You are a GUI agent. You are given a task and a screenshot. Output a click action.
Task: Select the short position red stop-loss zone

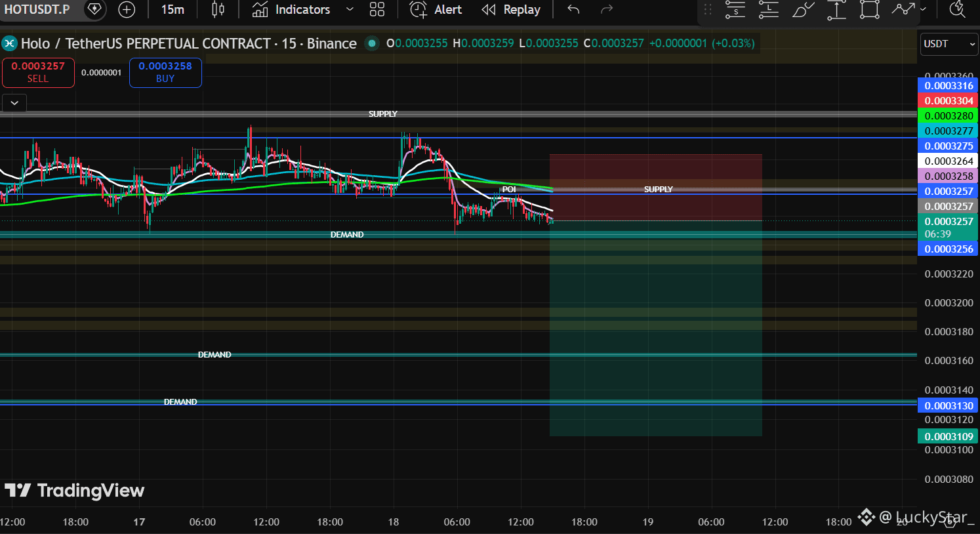point(656,188)
